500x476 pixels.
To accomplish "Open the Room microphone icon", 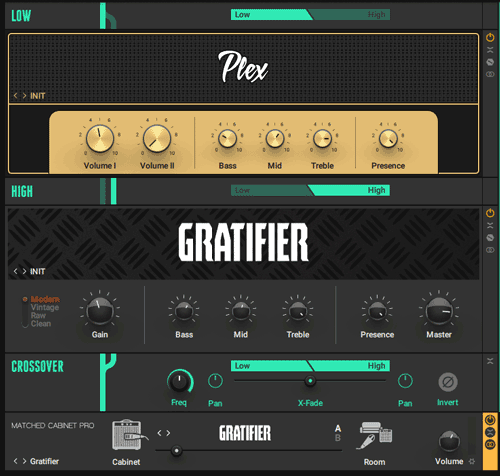I will tap(375, 435).
